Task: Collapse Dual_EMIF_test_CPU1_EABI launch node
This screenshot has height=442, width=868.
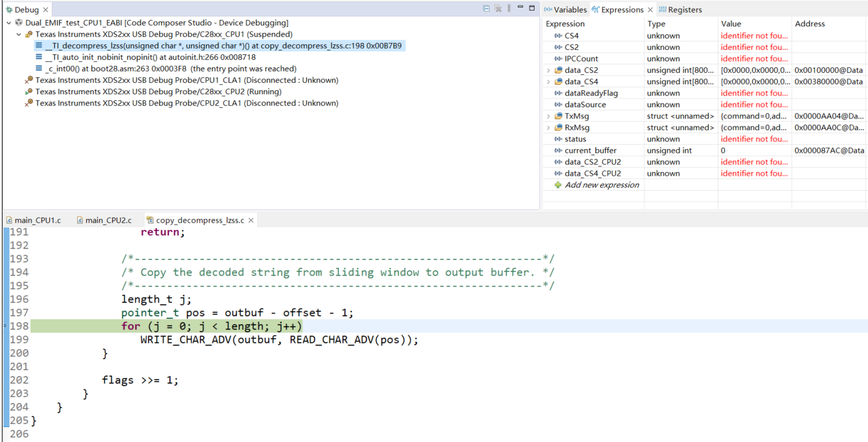Action: (9, 23)
